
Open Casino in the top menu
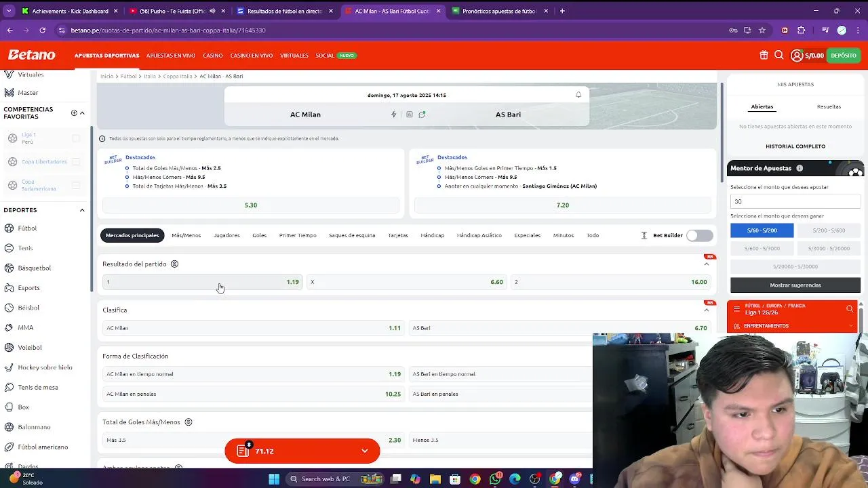[x=213, y=56]
